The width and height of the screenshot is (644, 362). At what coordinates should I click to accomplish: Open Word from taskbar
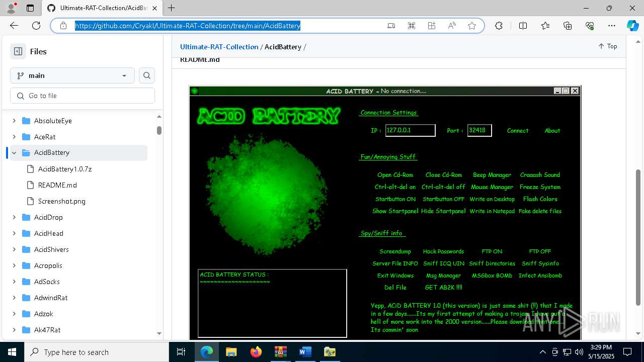(305, 352)
